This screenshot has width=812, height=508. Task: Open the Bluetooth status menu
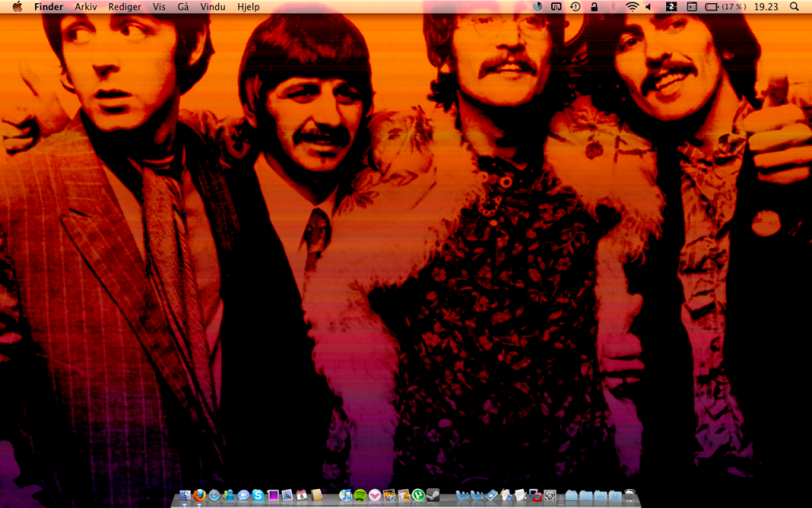pos(613,6)
